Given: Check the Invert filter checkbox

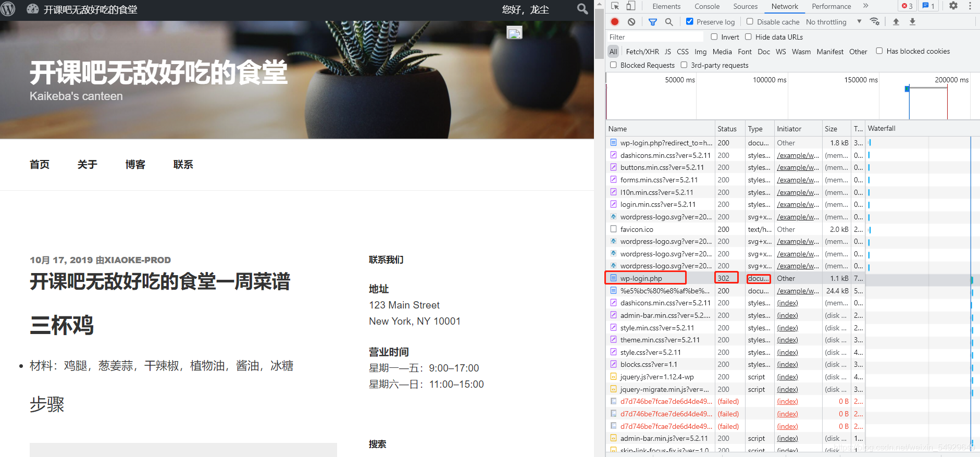Looking at the screenshot, I should 714,36.
